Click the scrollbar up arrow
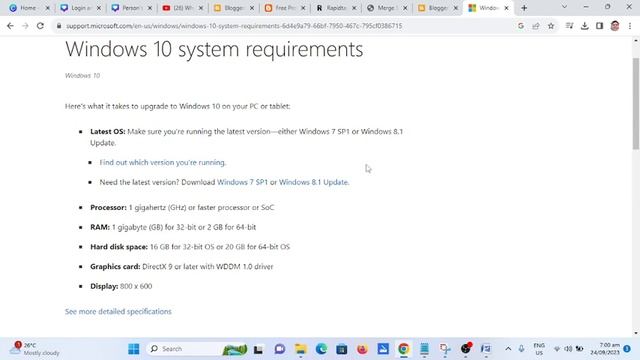The width and height of the screenshot is (640, 360). (636, 40)
